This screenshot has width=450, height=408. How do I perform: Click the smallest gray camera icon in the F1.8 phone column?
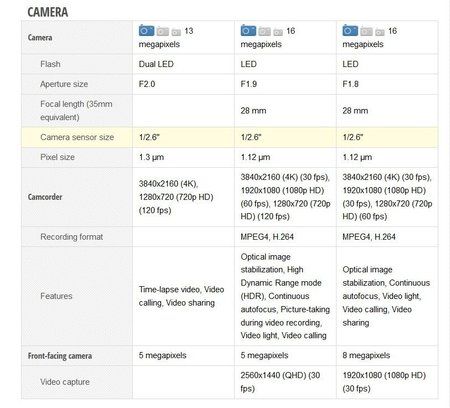pyautogui.click(x=380, y=32)
